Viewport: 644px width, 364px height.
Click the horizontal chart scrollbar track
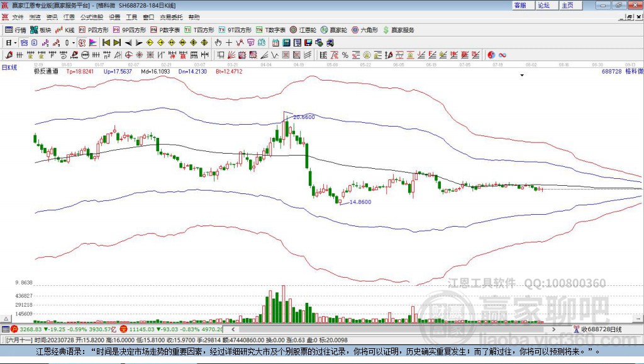[394, 329]
